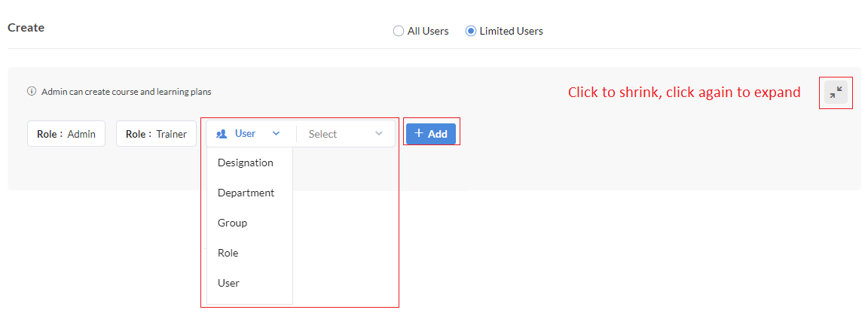Click the Role: Admin chip
This screenshot has height=322, width=868.
[66, 134]
